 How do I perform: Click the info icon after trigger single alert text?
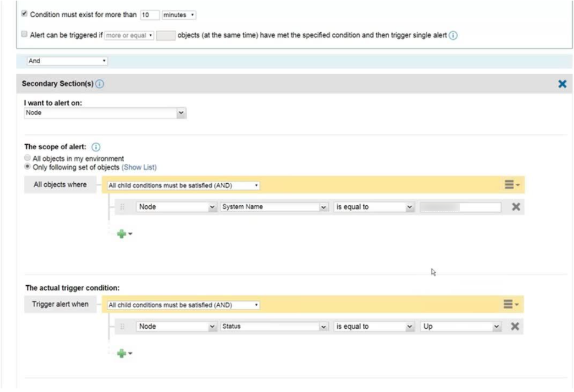tap(453, 34)
